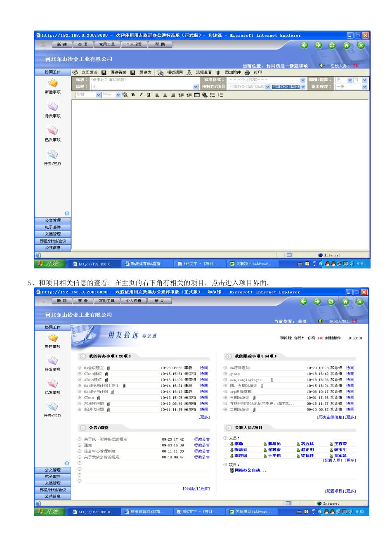Toggle bold B in editor toolbar

pyautogui.click(x=133, y=95)
